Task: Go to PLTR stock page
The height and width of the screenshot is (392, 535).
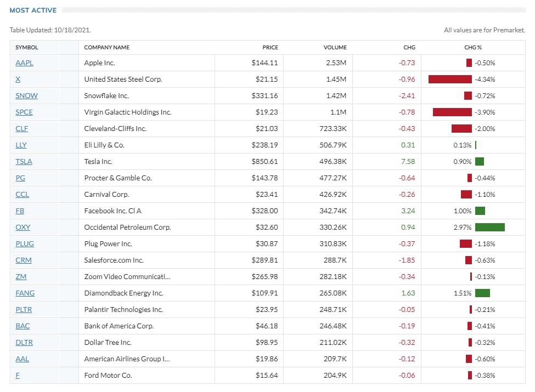Action: [24, 310]
